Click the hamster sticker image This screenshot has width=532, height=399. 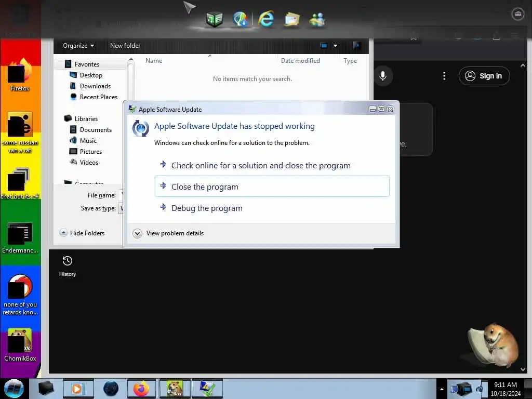[494, 345]
